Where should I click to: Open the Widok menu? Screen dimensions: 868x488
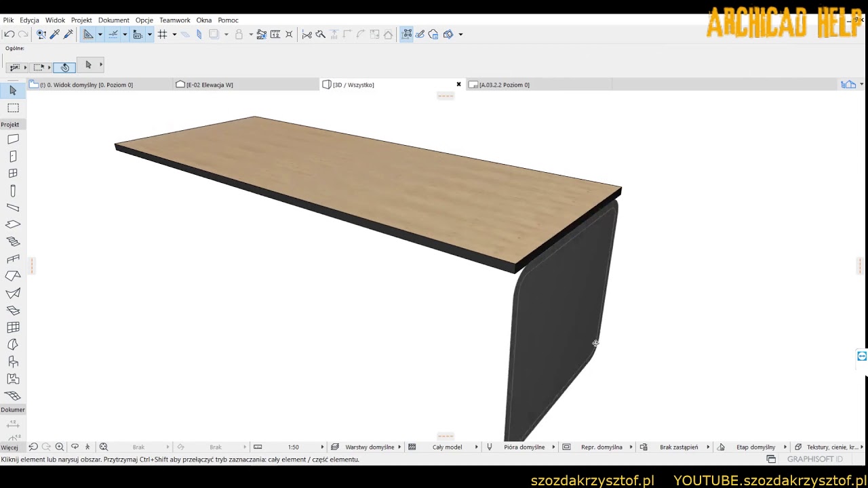click(x=55, y=20)
